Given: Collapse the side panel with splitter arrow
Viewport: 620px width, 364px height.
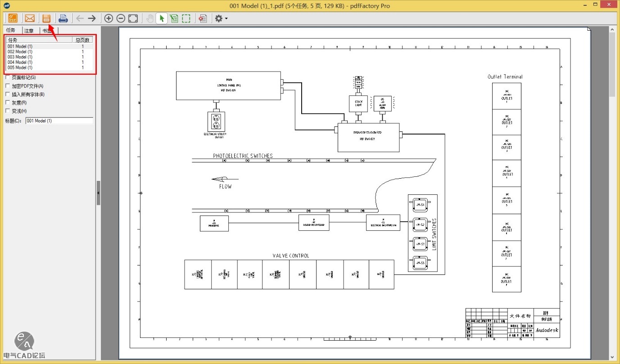Looking at the screenshot, I should point(98,193).
